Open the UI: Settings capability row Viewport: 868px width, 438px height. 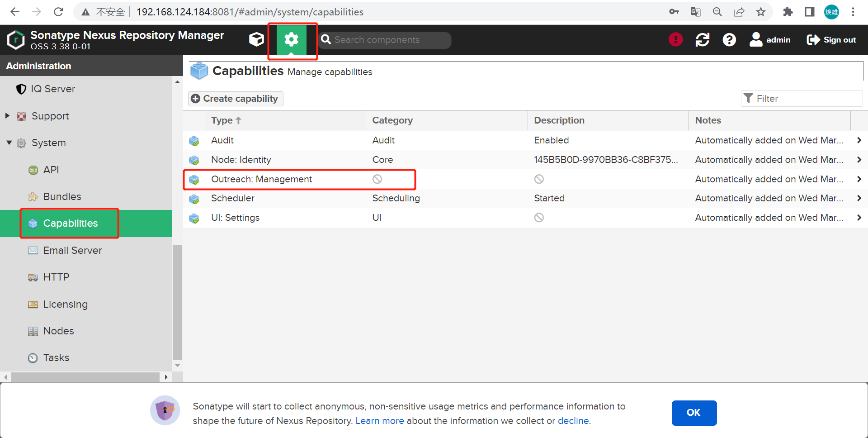[525, 218]
